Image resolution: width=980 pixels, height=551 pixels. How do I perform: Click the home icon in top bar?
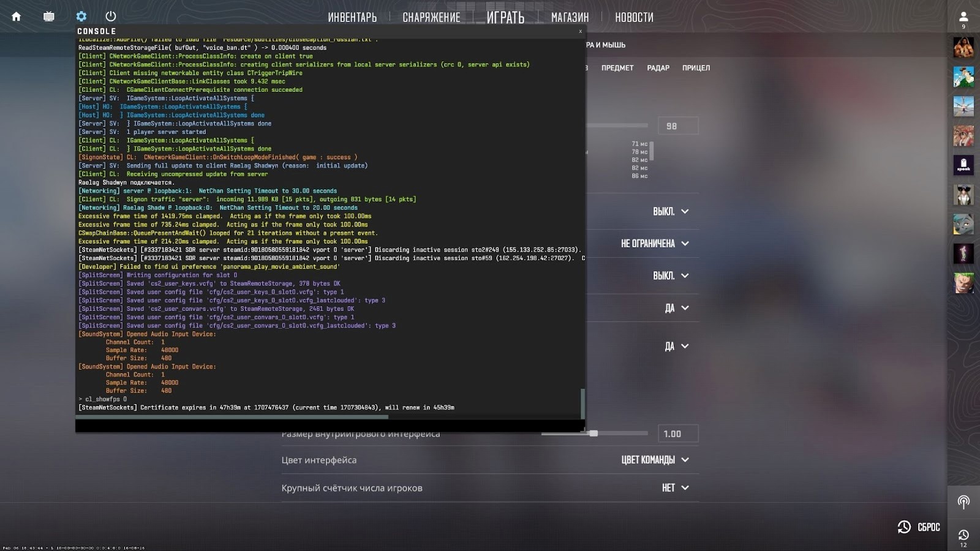[x=17, y=17]
